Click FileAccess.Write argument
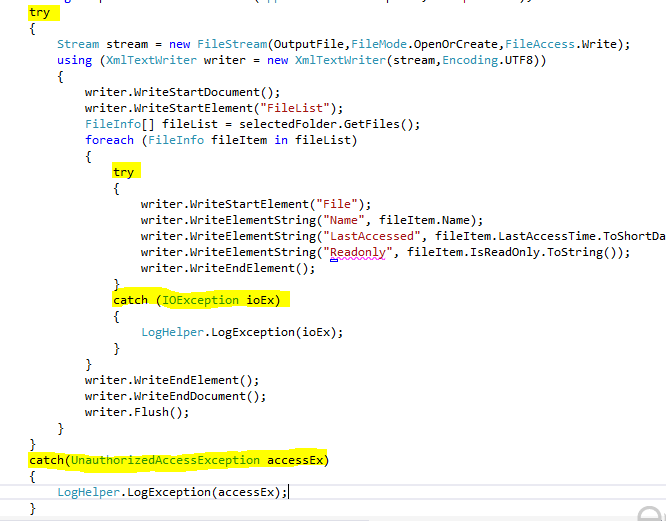 [561, 44]
